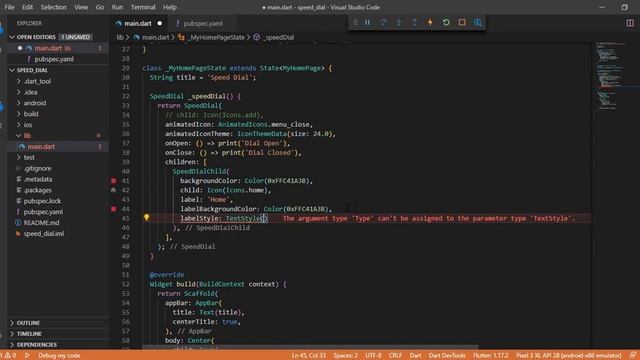
Task: Open the Run menu
Action: 117,7
